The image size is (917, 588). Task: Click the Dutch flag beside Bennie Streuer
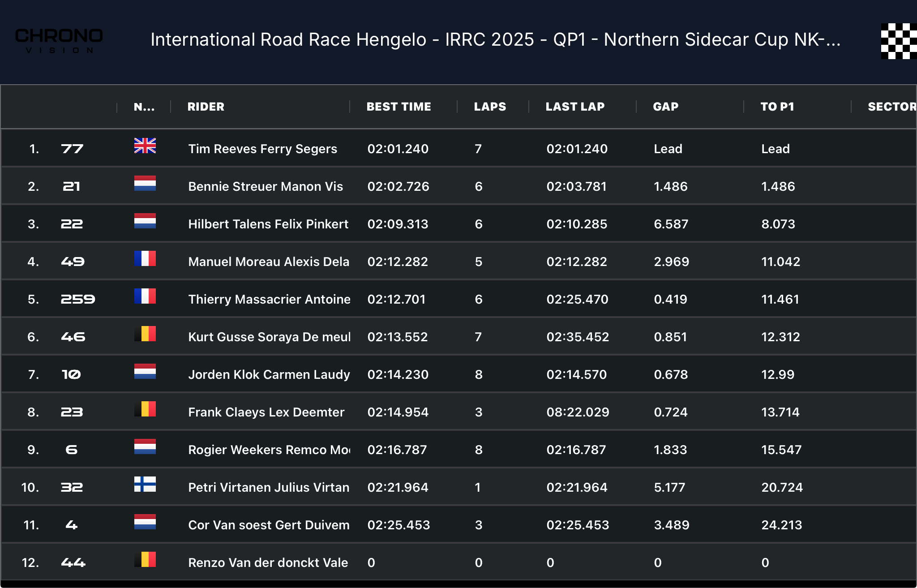coord(145,184)
